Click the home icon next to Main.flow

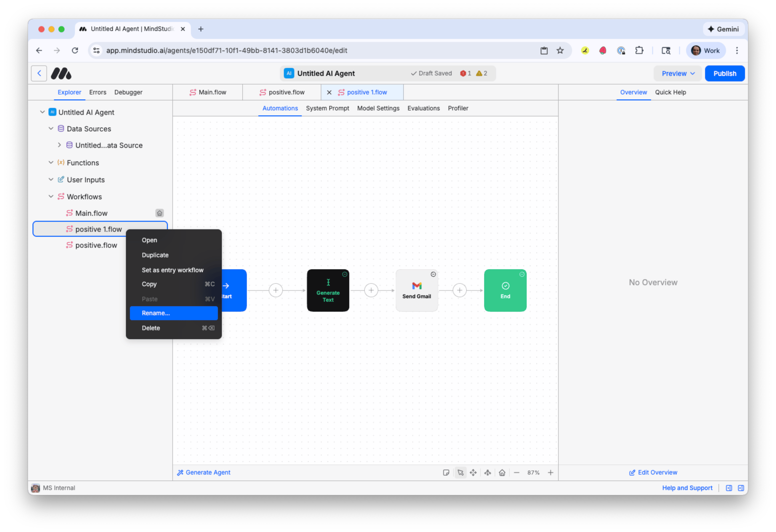pyautogui.click(x=160, y=213)
